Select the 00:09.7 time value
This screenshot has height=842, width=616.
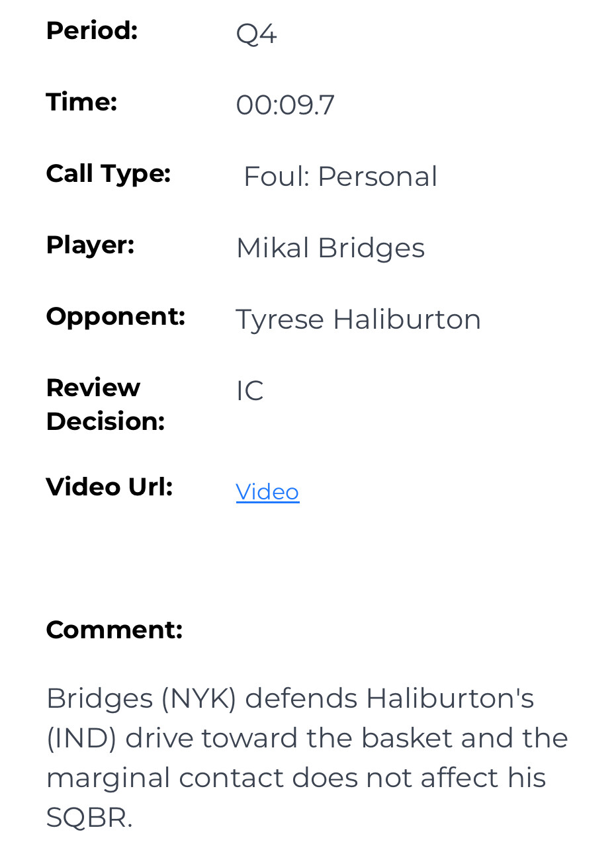[285, 105]
